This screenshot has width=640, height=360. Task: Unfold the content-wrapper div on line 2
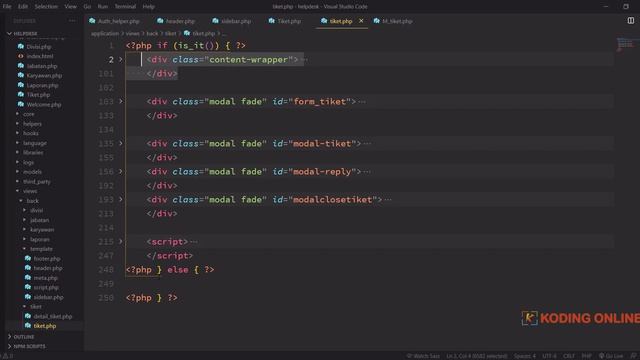[121, 60]
